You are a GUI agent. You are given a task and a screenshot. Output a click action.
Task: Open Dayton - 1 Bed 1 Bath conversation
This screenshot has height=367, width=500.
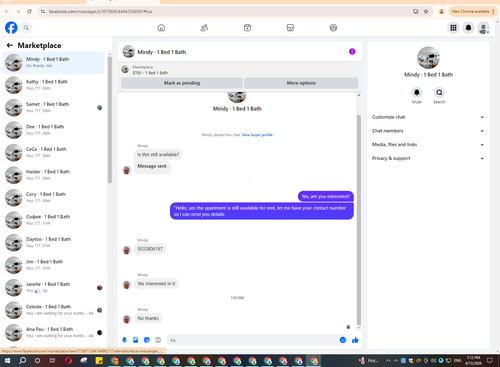click(54, 242)
